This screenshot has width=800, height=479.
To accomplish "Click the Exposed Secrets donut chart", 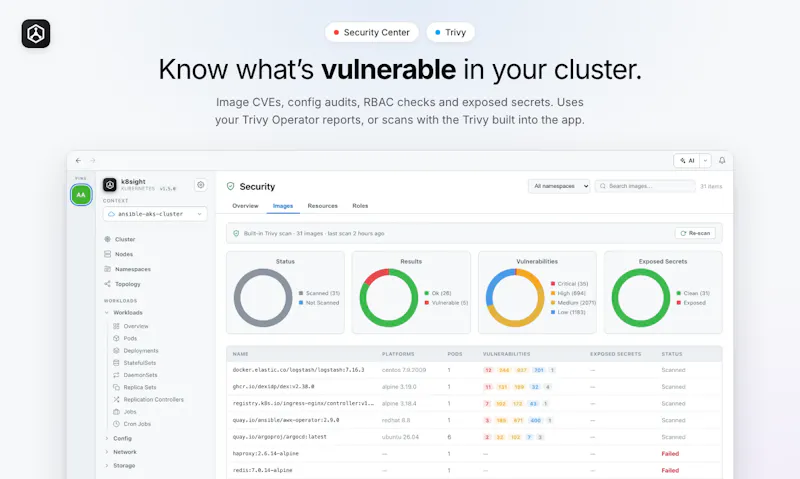I will (x=641, y=298).
